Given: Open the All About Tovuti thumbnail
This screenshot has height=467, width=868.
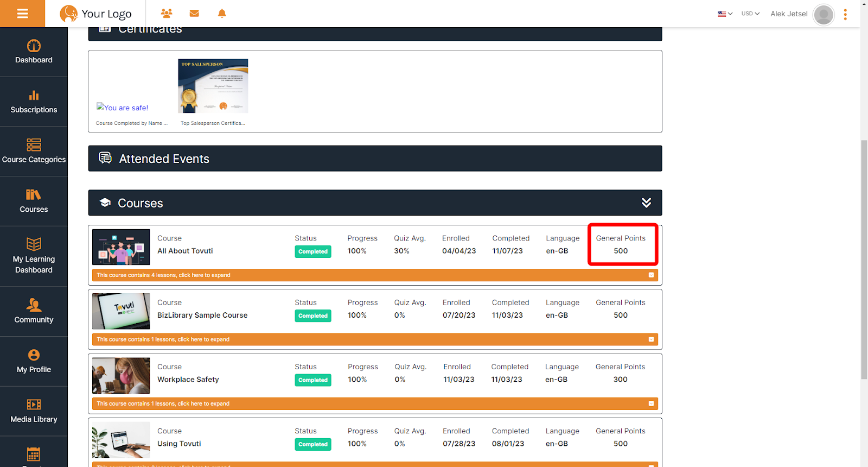Looking at the screenshot, I should click(x=121, y=247).
